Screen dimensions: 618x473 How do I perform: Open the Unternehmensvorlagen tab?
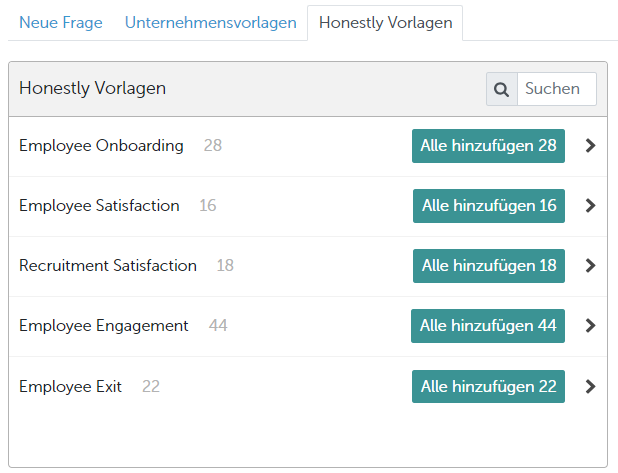[210, 22]
